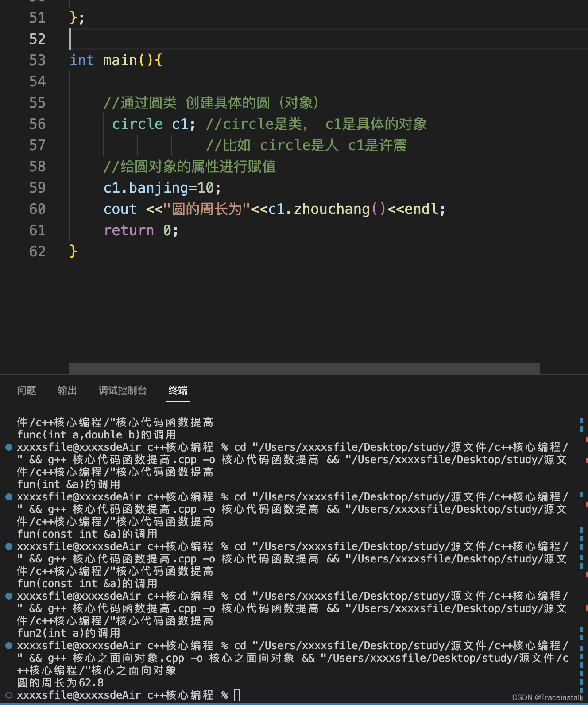588x705 pixels.
Task: Switch to the 输出 tab
Action: pos(67,390)
